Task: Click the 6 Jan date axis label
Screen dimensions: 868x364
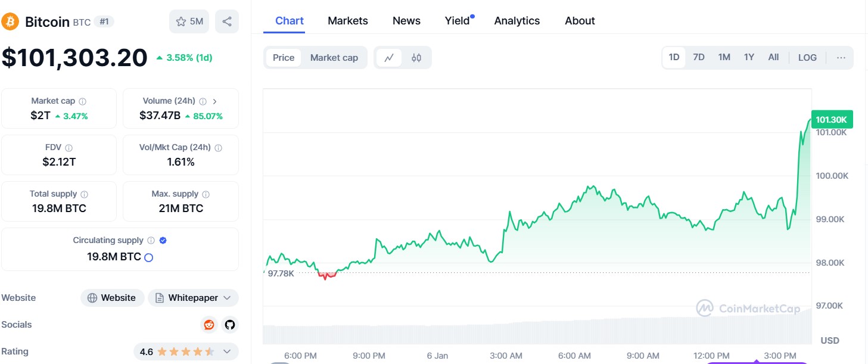Action: [x=437, y=356]
